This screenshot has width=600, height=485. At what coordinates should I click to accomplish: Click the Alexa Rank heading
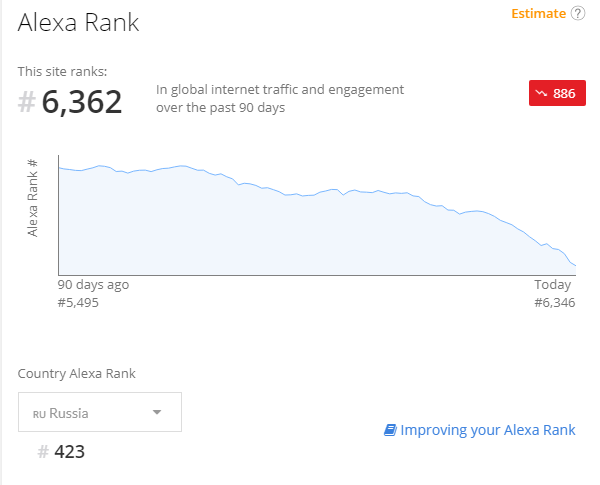coord(79,24)
